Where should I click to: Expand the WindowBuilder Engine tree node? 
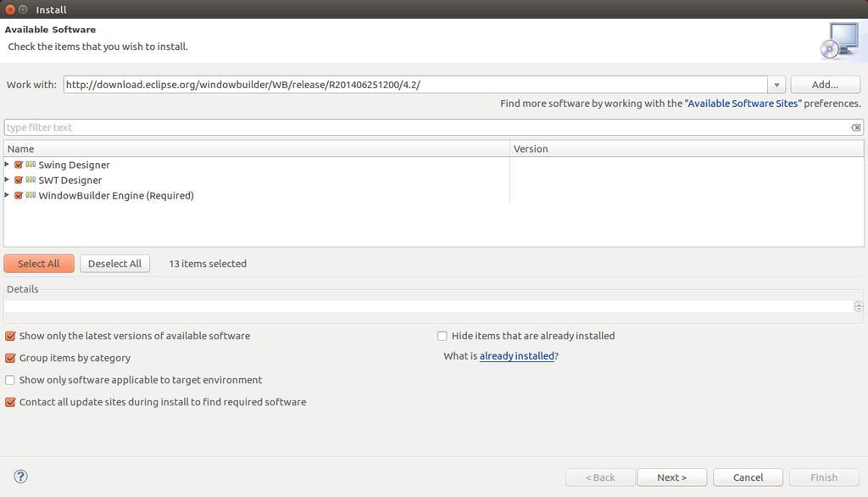[7, 195]
